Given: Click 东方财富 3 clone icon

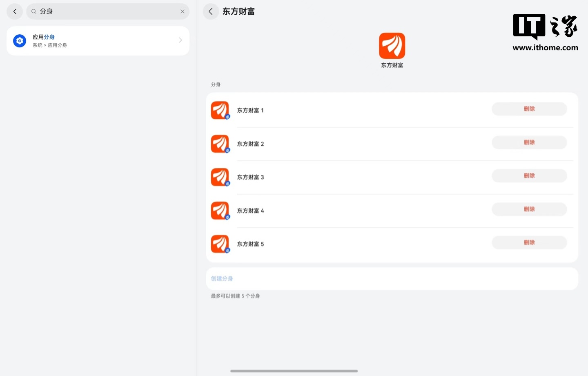Looking at the screenshot, I should (x=220, y=177).
